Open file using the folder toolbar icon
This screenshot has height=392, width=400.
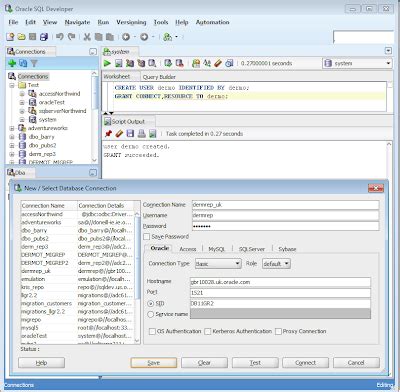pyautogui.click(x=21, y=37)
